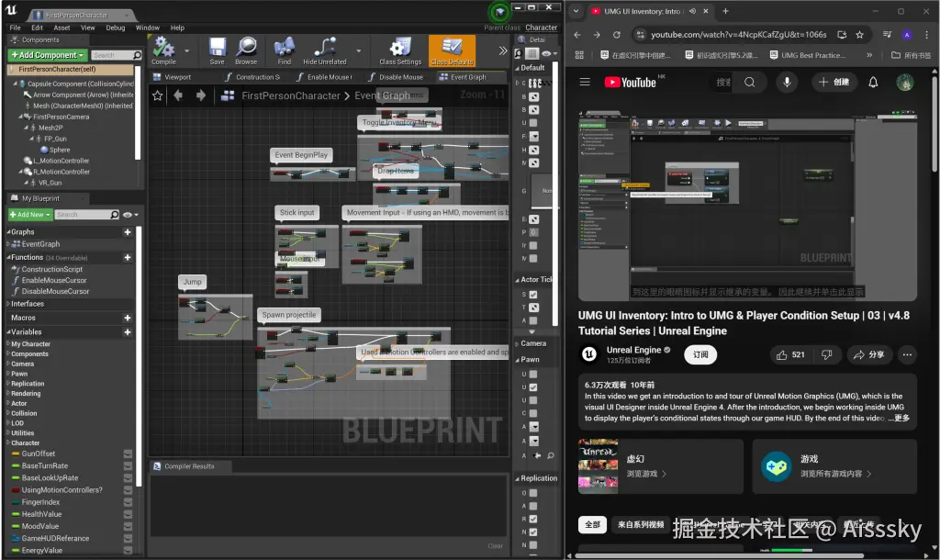Viewport: 940px width, 560px height.
Task: Bookmark the page with star icon
Action: pos(859,35)
